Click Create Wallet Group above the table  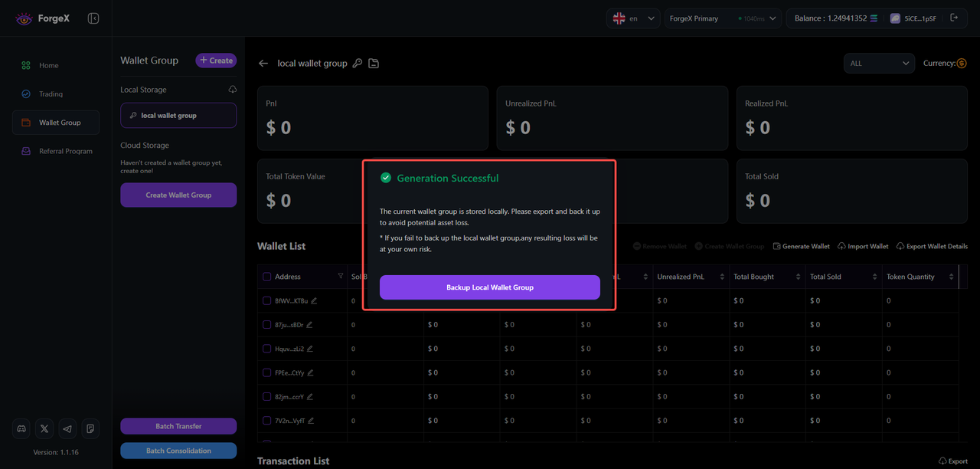point(730,247)
